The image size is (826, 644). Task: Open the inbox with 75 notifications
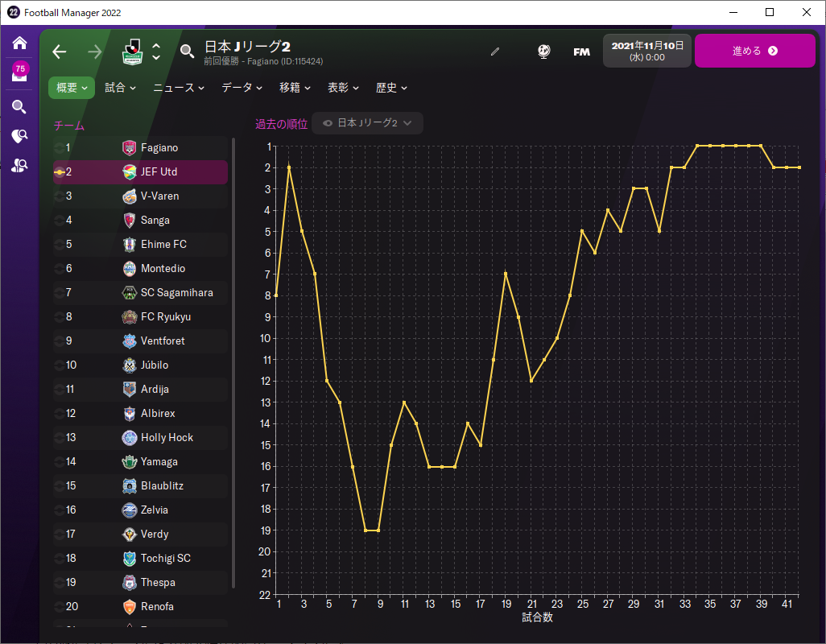[19, 72]
